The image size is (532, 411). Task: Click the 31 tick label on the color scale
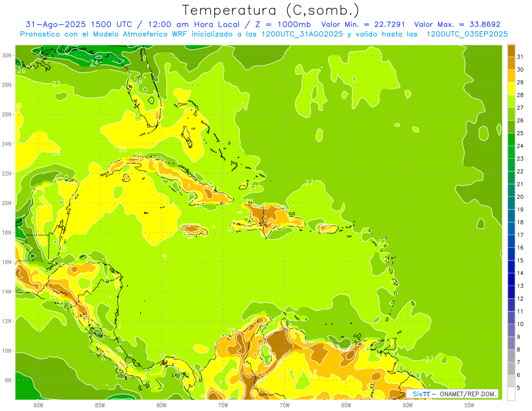pyautogui.click(x=520, y=56)
